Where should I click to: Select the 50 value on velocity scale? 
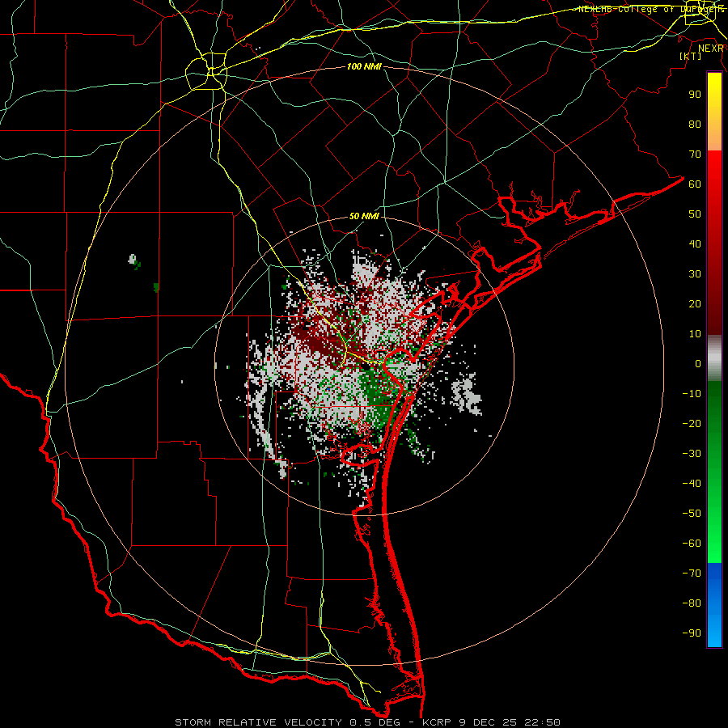coord(695,214)
